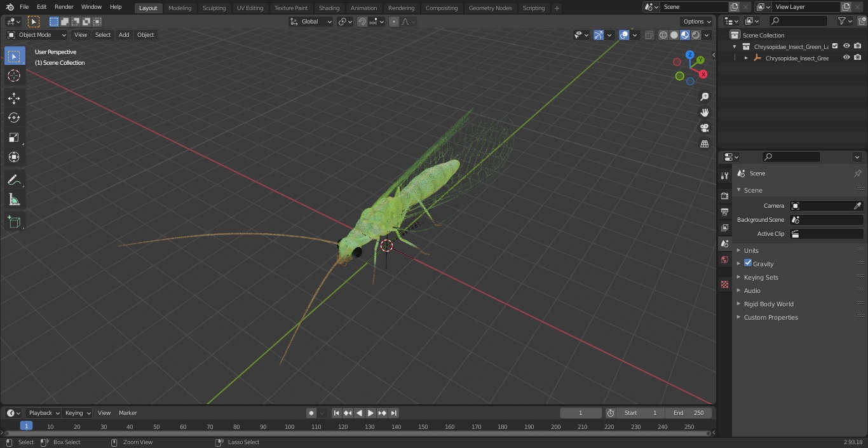This screenshot has height=448, width=868.
Task: Click the outliner search field
Action: tap(798, 21)
